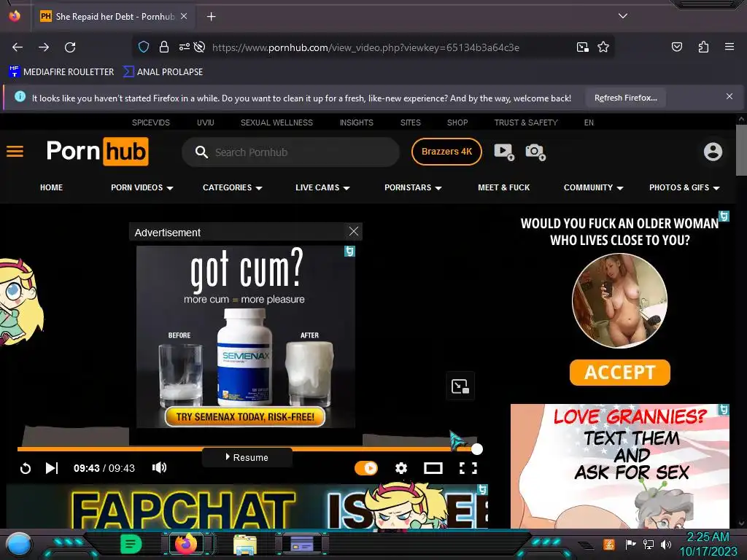Click the Refresh Firefox... button
This screenshot has width=747, height=560.
coord(625,98)
